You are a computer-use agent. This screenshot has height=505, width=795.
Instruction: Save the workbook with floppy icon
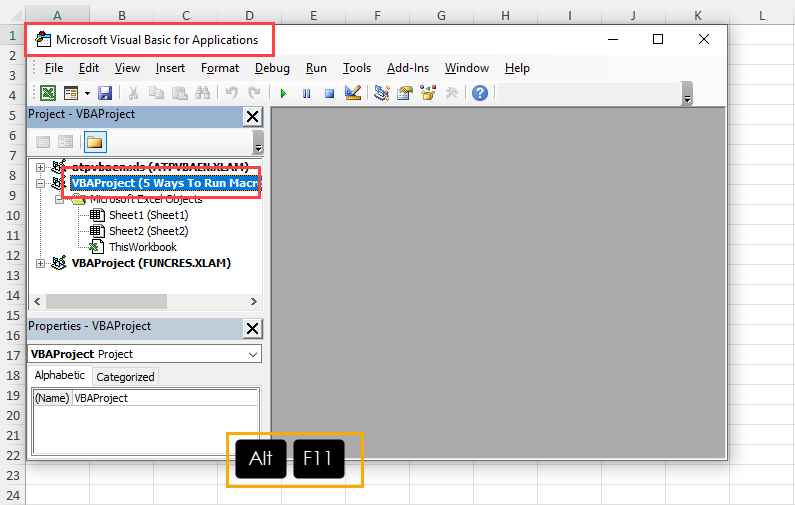pyautogui.click(x=105, y=93)
